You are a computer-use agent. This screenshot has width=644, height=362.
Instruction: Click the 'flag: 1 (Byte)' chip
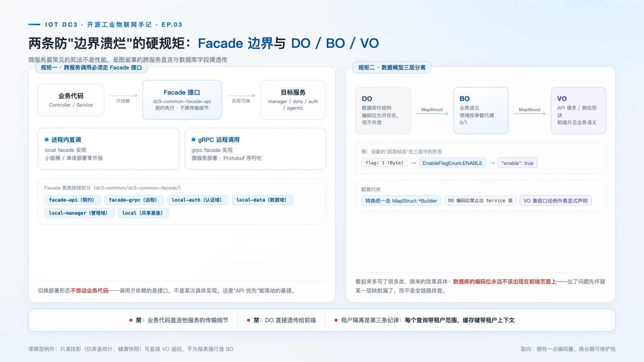click(384, 163)
